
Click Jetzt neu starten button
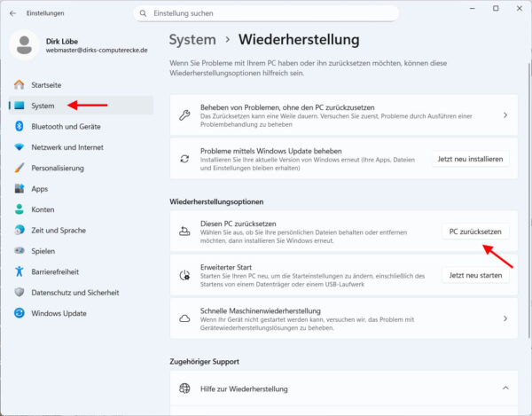coord(475,275)
